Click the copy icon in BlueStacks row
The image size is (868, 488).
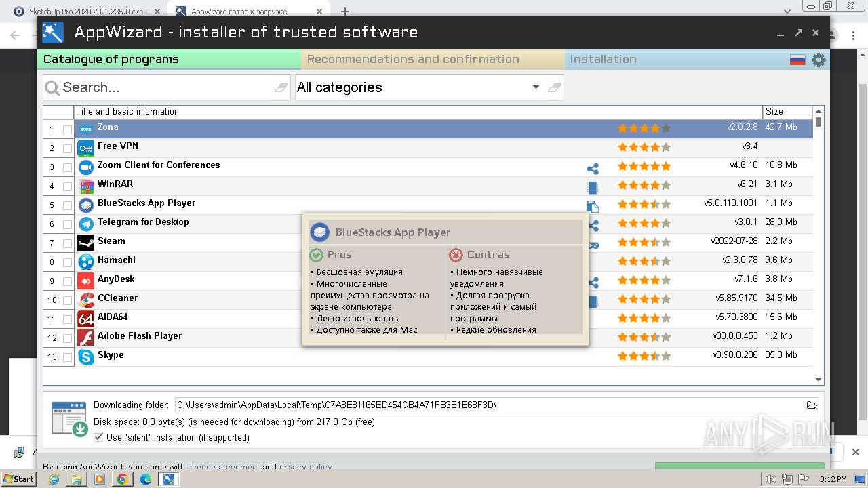593,207
